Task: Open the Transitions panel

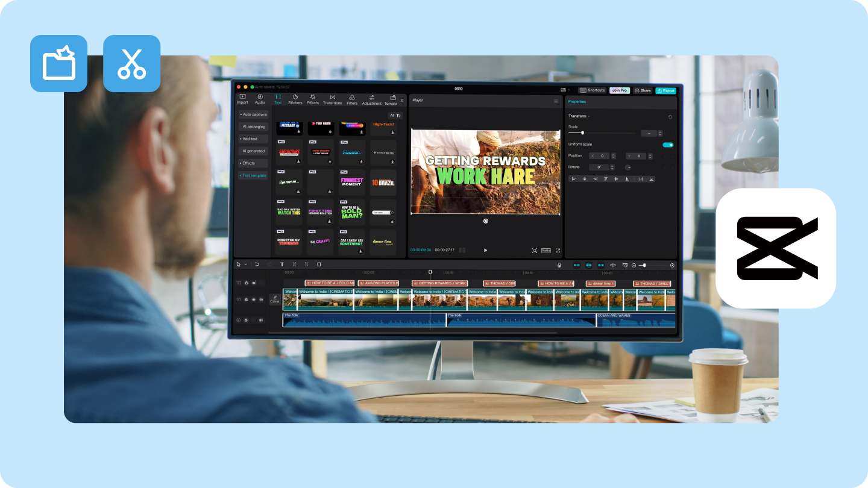Action: (333, 99)
